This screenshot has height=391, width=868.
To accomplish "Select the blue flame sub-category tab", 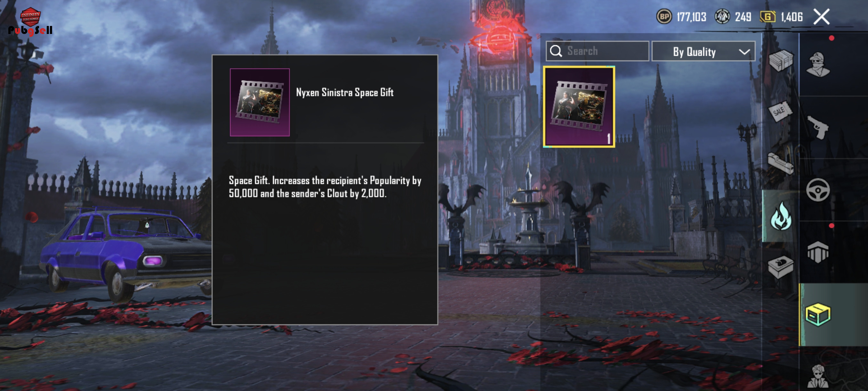I will tap(780, 216).
